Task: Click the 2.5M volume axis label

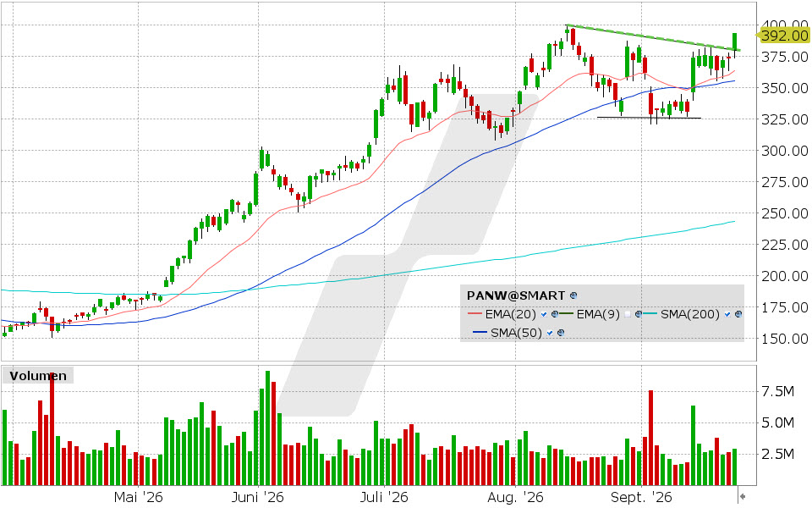Action: 777,455
